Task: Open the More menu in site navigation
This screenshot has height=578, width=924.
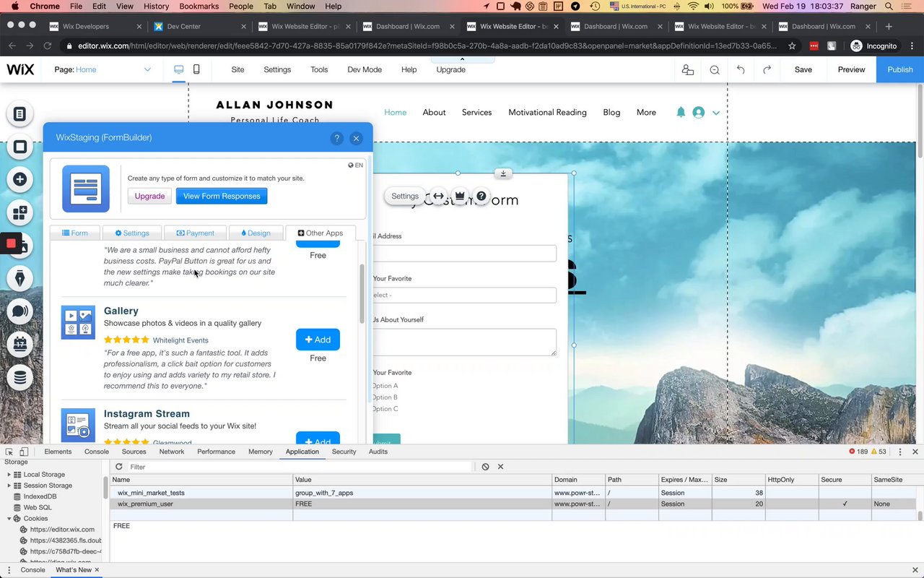Action: (x=646, y=113)
